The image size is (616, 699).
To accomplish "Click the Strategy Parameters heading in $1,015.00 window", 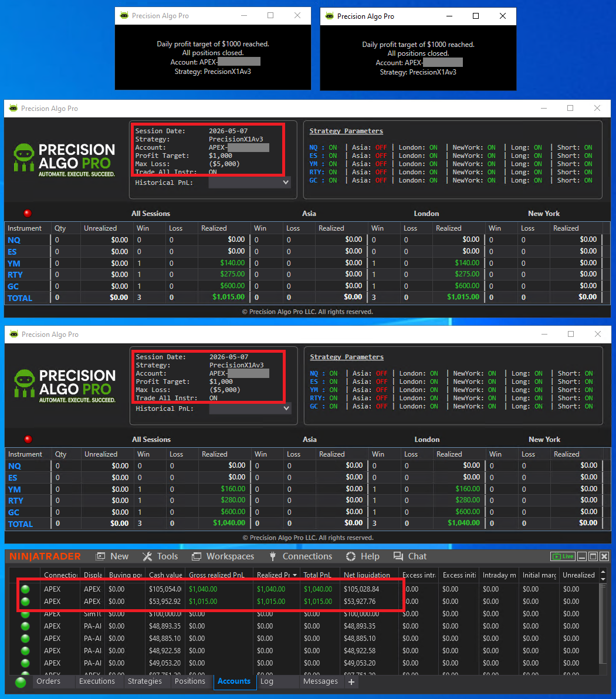I will (346, 131).
